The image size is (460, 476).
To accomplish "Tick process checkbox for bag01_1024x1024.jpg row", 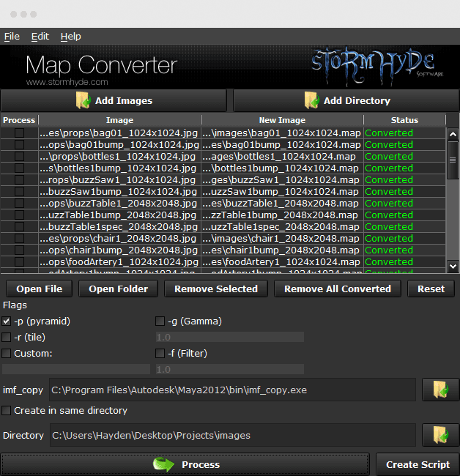I will (19, 133).
